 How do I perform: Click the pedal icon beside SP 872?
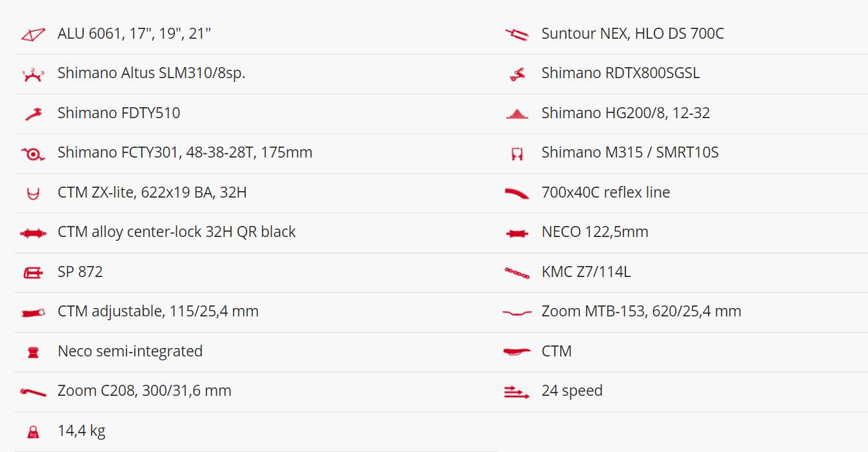coord(33,272)
